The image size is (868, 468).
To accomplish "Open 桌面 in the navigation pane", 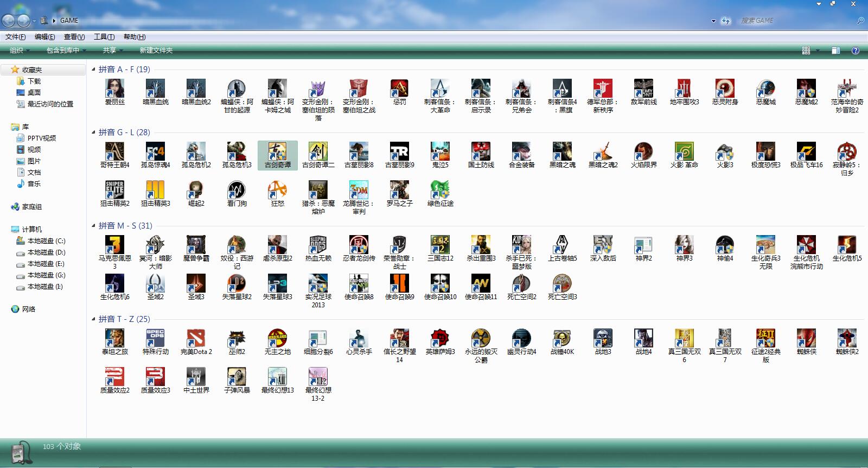I will [x=34, y=92].
